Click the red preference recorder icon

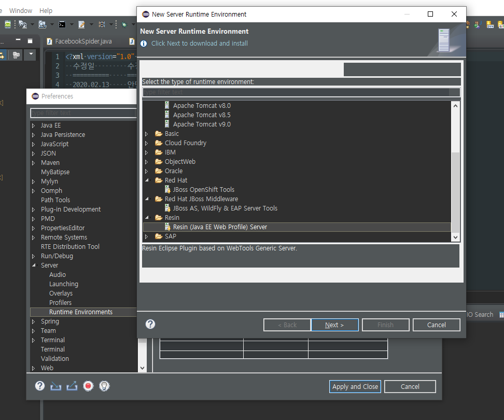click(88, 386)
